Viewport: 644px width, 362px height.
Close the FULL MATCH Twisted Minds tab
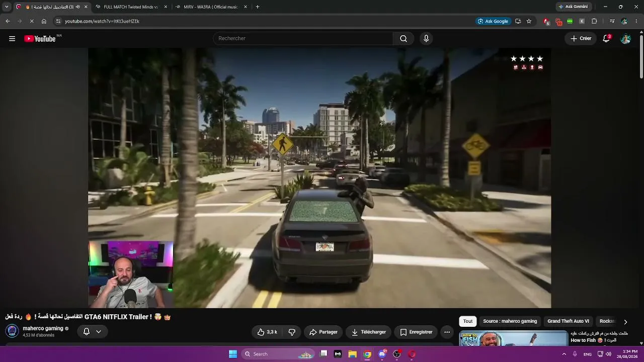tap(166, 7)
